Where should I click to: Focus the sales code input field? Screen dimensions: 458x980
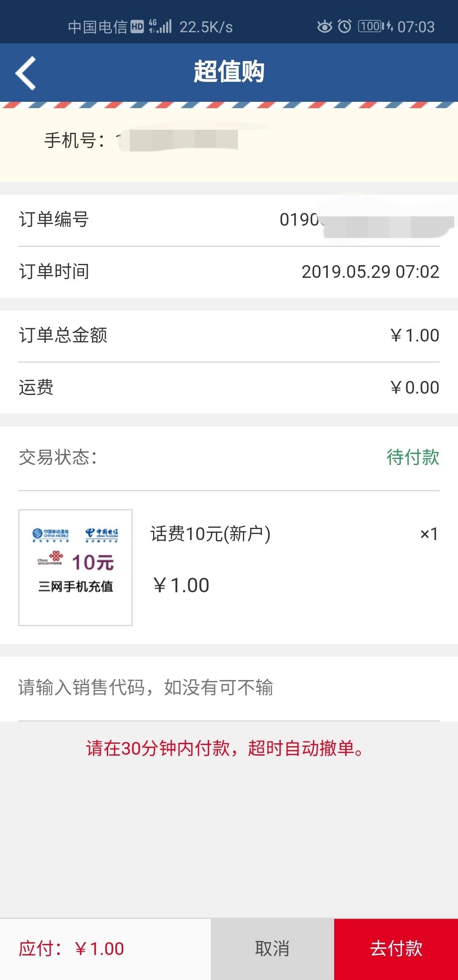pos(229,688)
